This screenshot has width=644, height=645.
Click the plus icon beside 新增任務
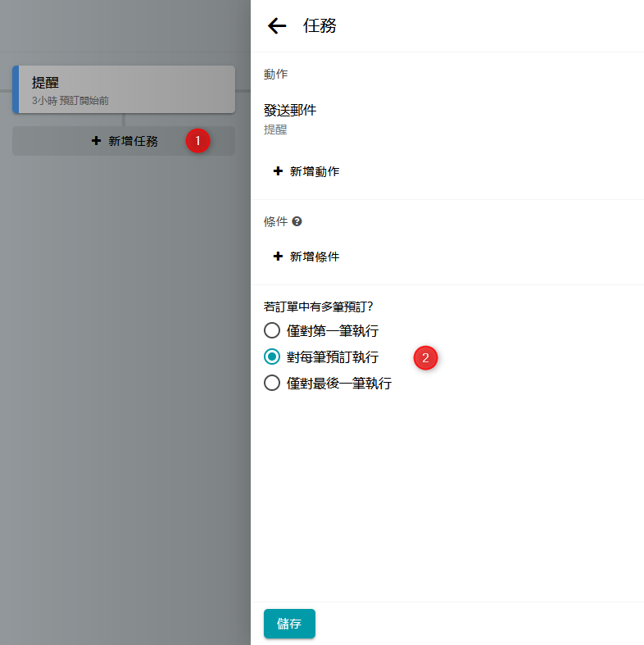(96, 141)
